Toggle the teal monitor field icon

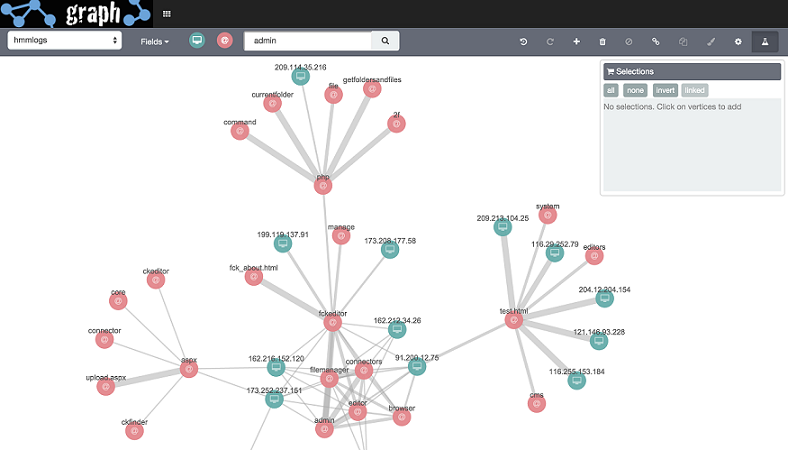click(x=197, y=40)
